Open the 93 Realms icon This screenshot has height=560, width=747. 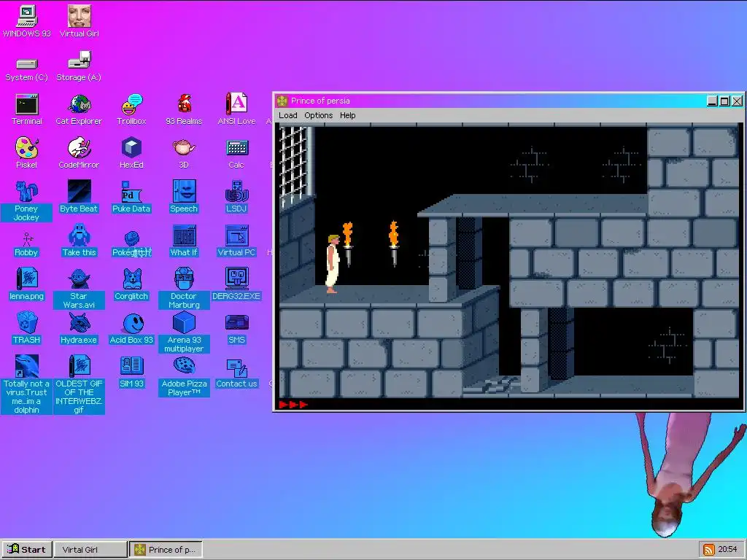[x=184, y=109]
